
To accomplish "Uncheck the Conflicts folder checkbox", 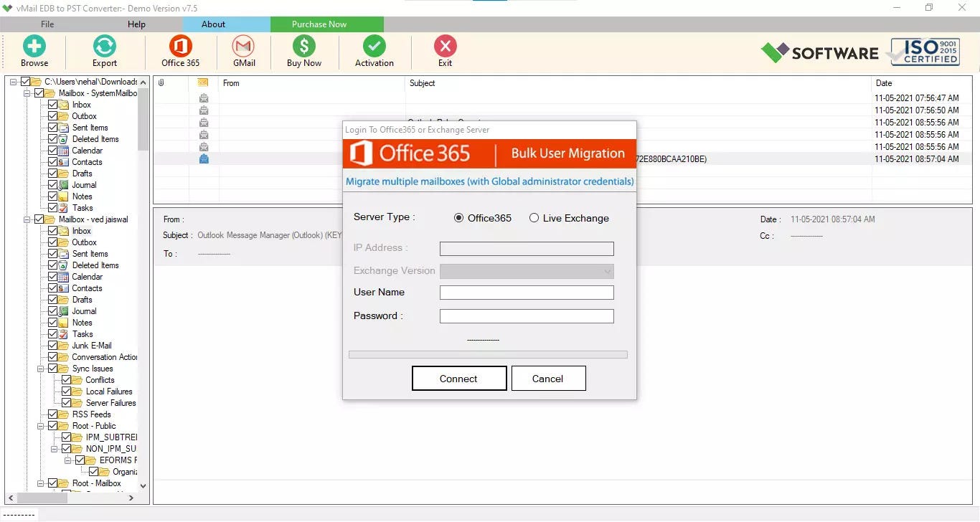I will 67,380.
